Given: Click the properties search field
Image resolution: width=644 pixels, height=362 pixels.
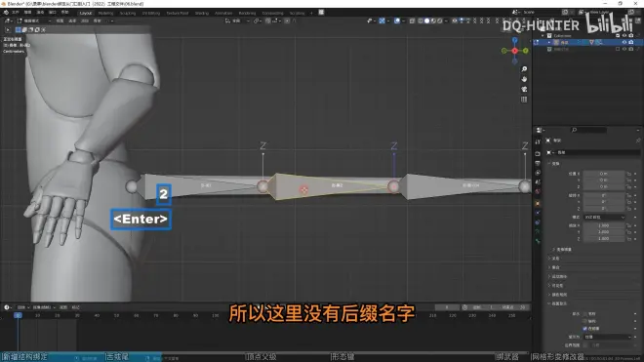Looking at the screenshot, I should (x=588, y=130).
